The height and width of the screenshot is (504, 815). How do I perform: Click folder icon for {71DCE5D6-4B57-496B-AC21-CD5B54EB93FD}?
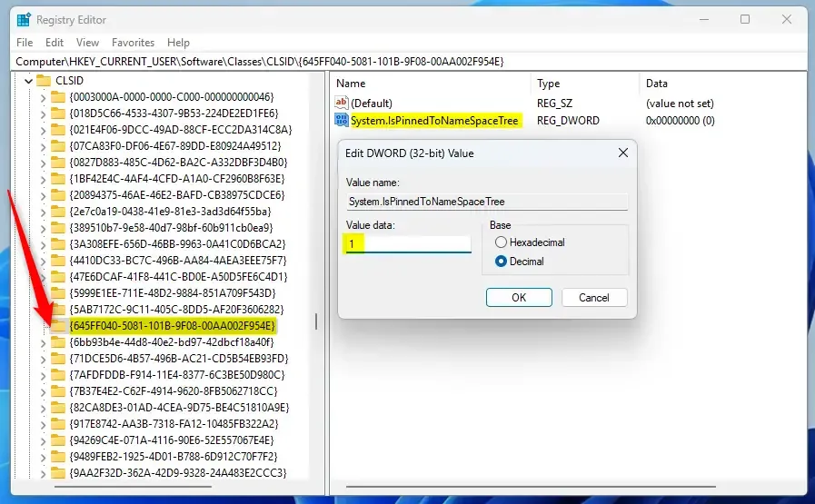point(58,359)
